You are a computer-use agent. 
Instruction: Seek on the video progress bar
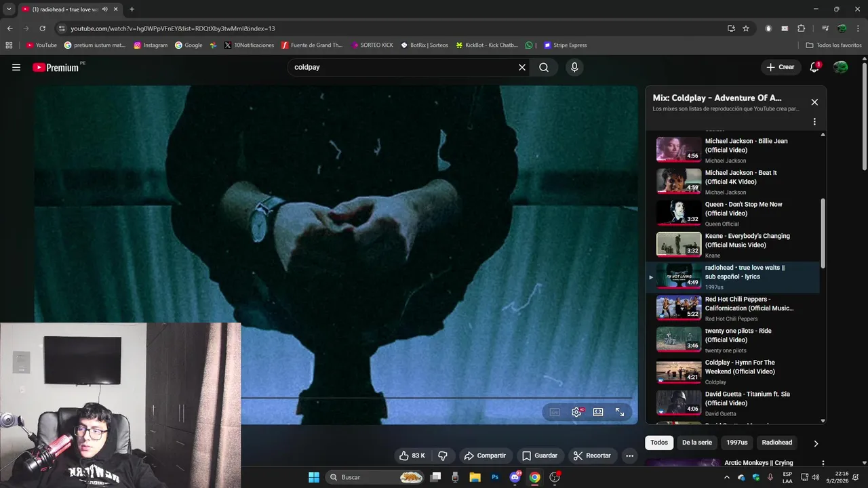(437, 398)
